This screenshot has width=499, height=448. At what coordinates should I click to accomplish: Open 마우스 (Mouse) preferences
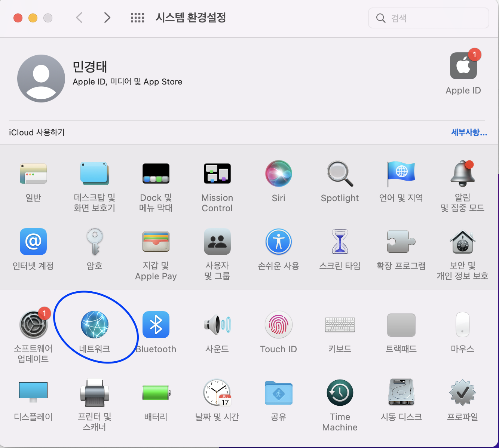coord(463,325)
